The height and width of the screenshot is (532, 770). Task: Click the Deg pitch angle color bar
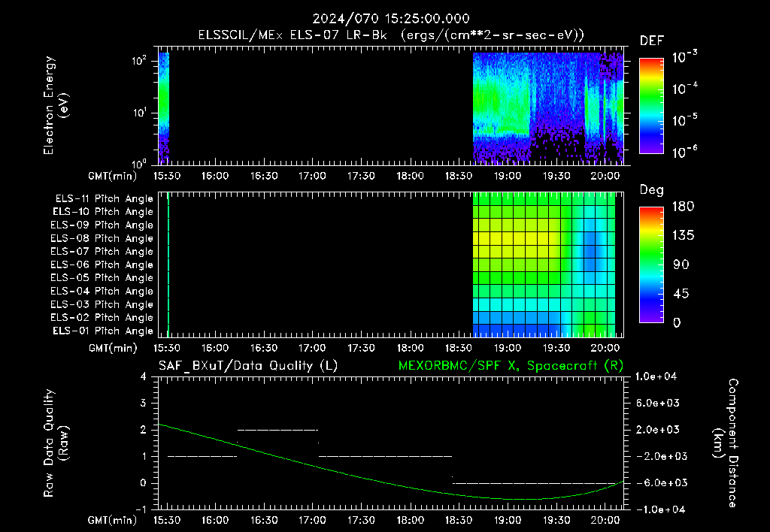click(651, 264)
